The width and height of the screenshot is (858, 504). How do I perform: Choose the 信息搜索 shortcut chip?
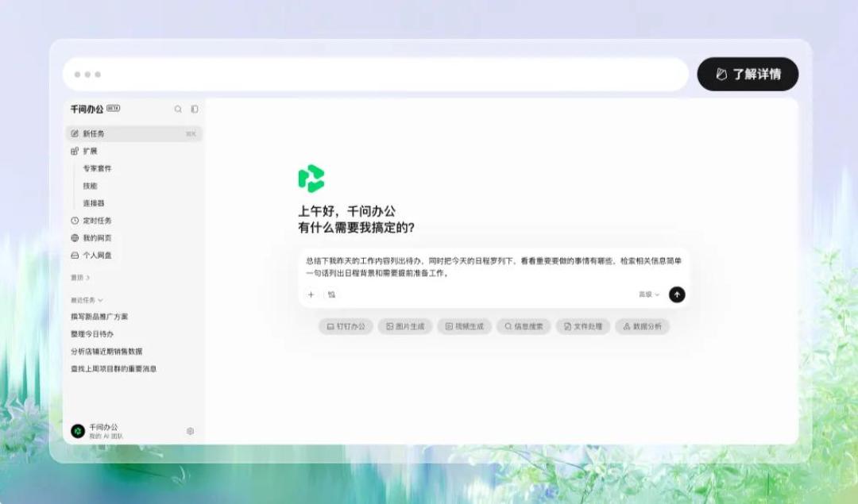coord(524,326)
